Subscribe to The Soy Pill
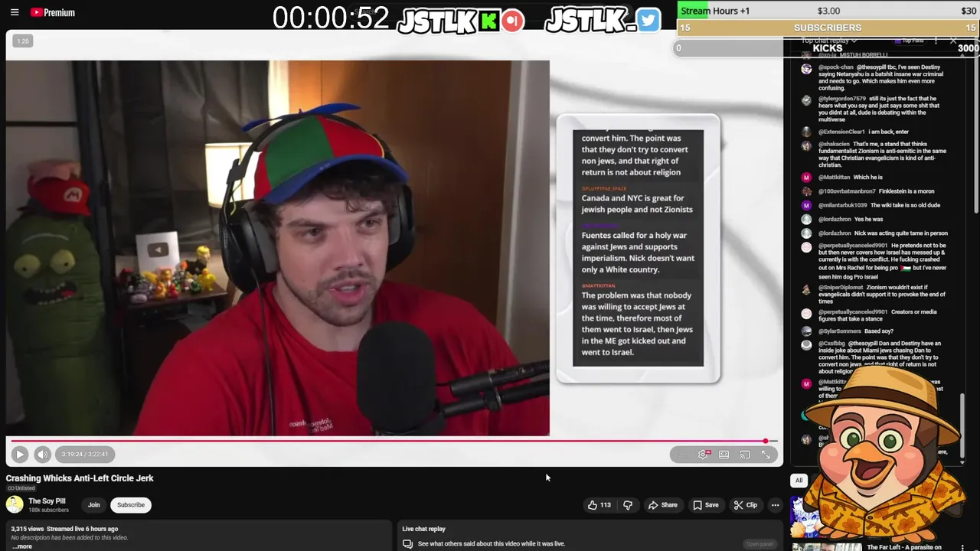980x551 pixels. [x=131, y=505]
